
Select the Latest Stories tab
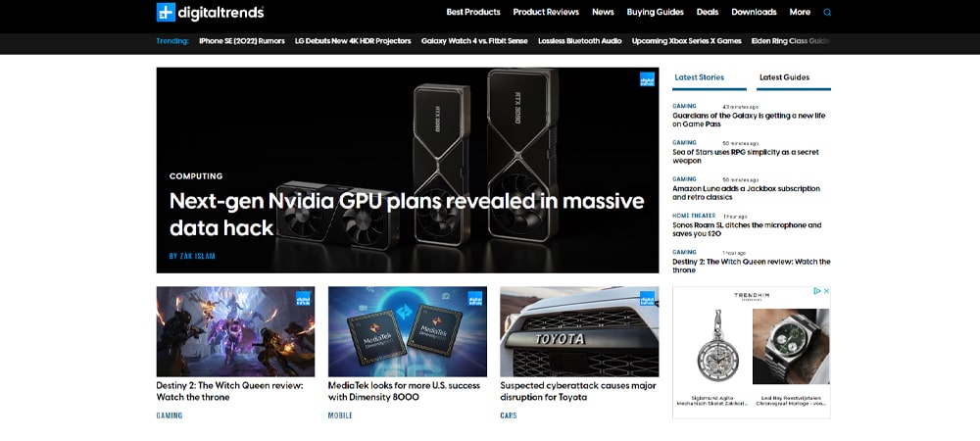[700, 77]
